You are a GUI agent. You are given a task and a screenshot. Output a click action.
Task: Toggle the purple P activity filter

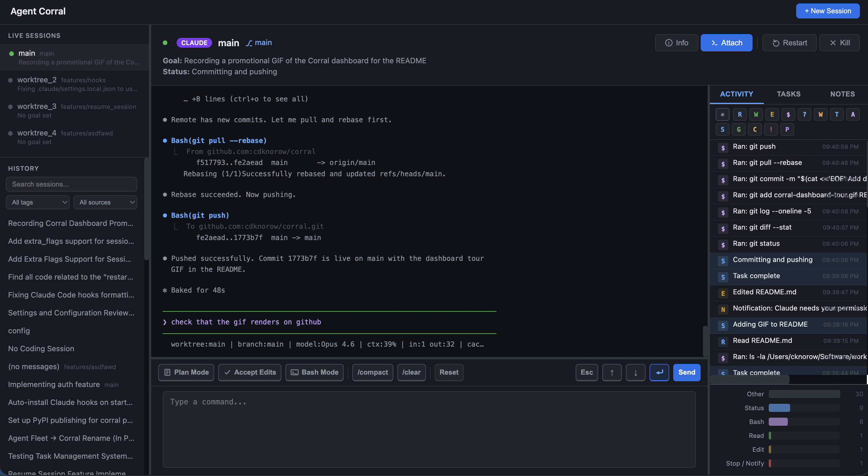787,129
